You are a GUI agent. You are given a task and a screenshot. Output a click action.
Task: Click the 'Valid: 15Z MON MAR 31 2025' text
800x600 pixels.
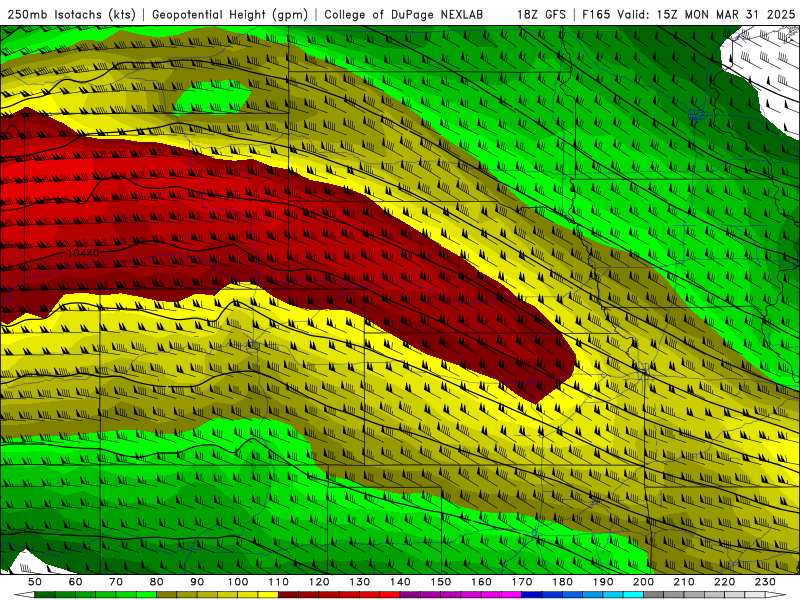(x=706, y=14)
